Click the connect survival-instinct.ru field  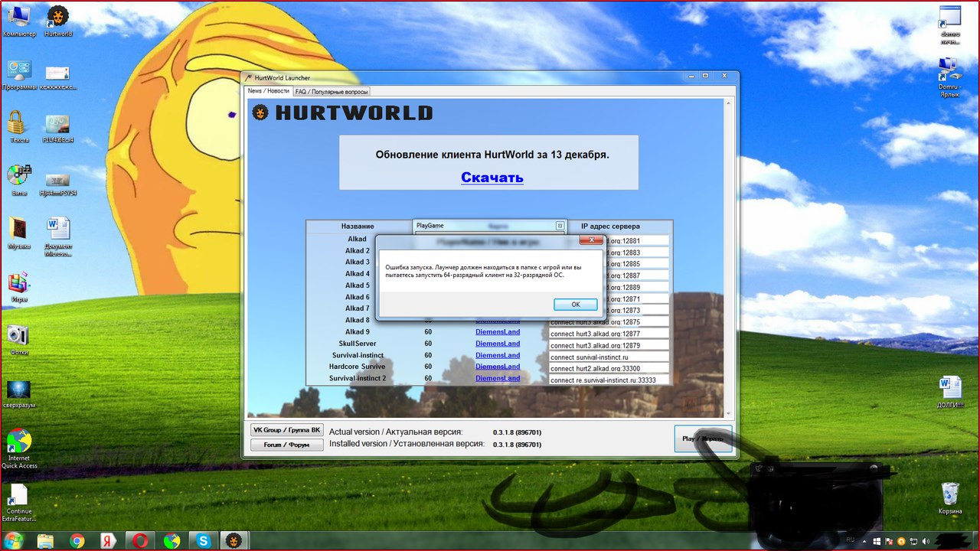click(x=609, y=357)
